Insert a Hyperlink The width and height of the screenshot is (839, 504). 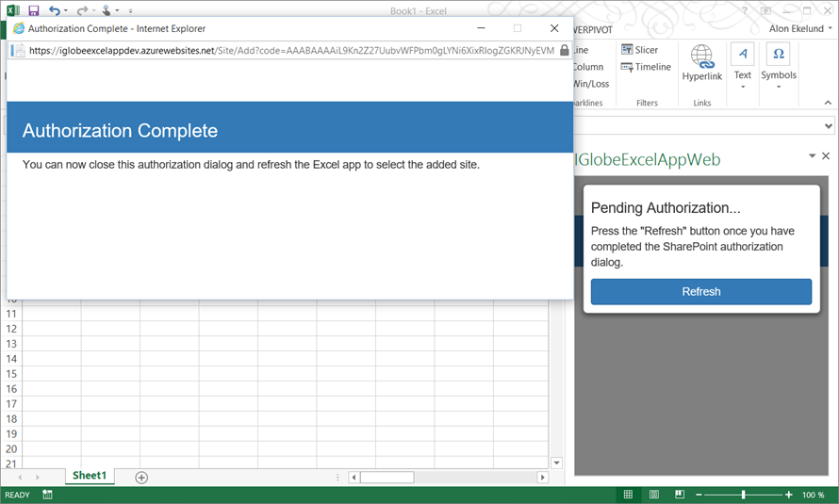[701, 62]
